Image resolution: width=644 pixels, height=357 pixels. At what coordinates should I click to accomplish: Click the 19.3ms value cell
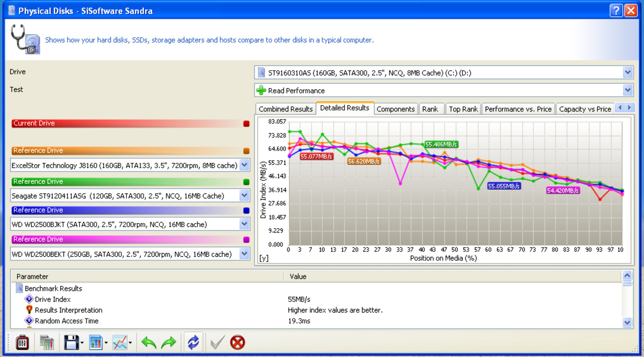(299, 321)
